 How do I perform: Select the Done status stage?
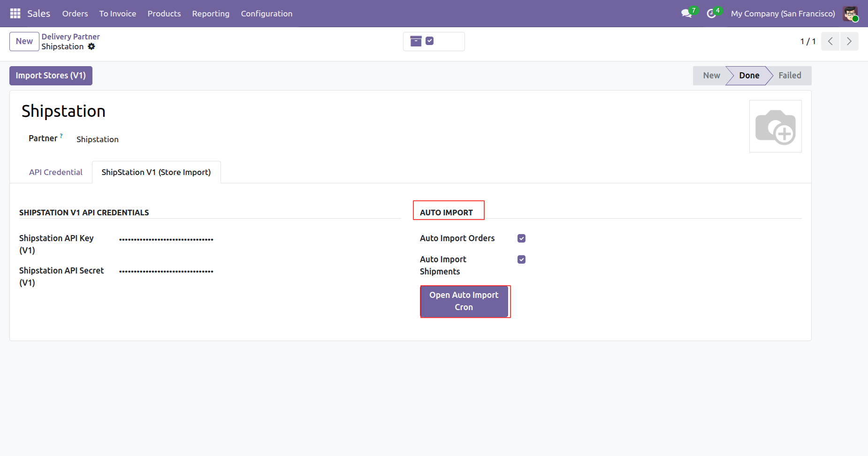749,76
